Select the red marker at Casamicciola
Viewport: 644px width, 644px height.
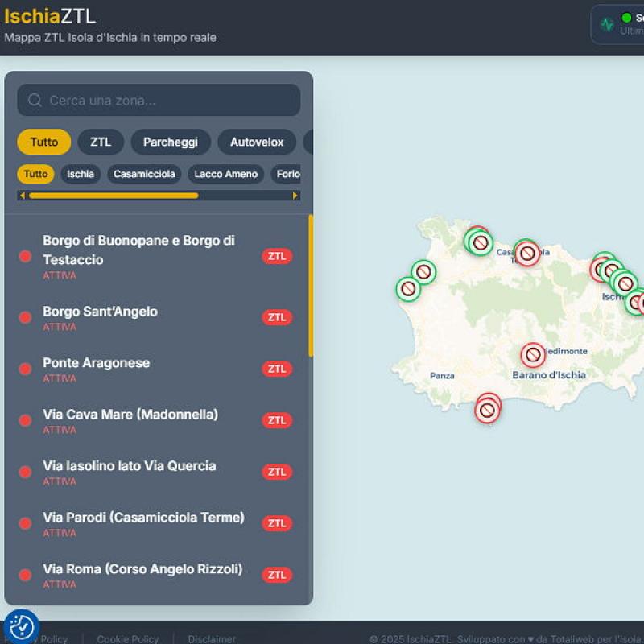[527, 254]
